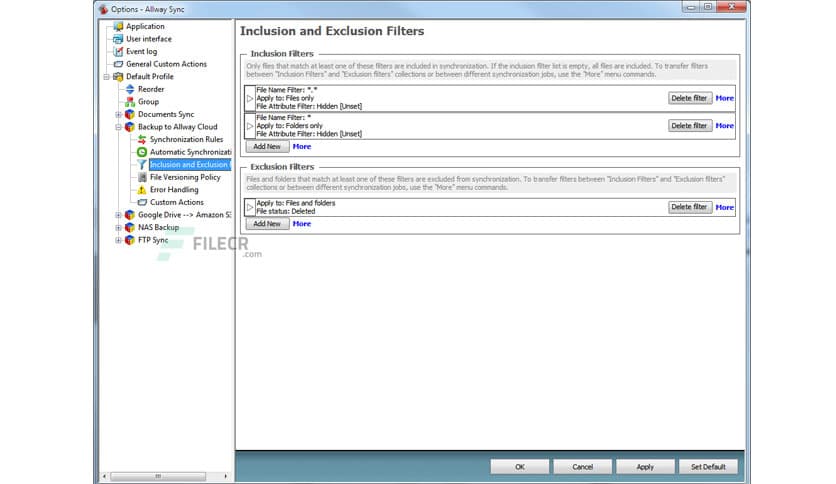Select Application in the options tree
Viewport: 836px width, 484px height.
coord(145,26)
